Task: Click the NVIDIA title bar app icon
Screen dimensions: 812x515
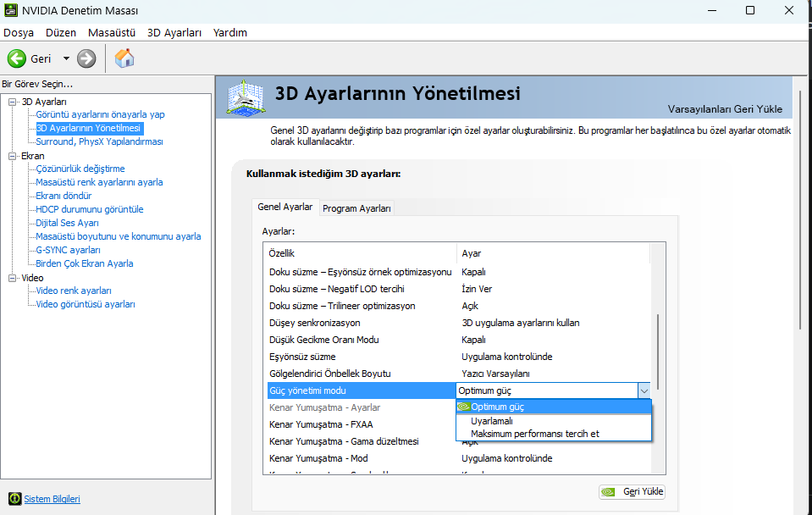Action: pos(10,10)
